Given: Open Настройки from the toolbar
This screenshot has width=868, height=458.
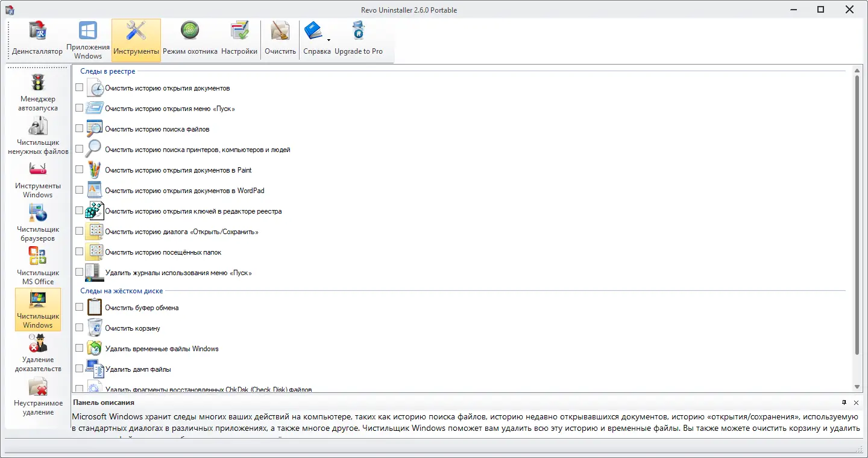Looking at the screenshot, I should [x=239, y=40].
